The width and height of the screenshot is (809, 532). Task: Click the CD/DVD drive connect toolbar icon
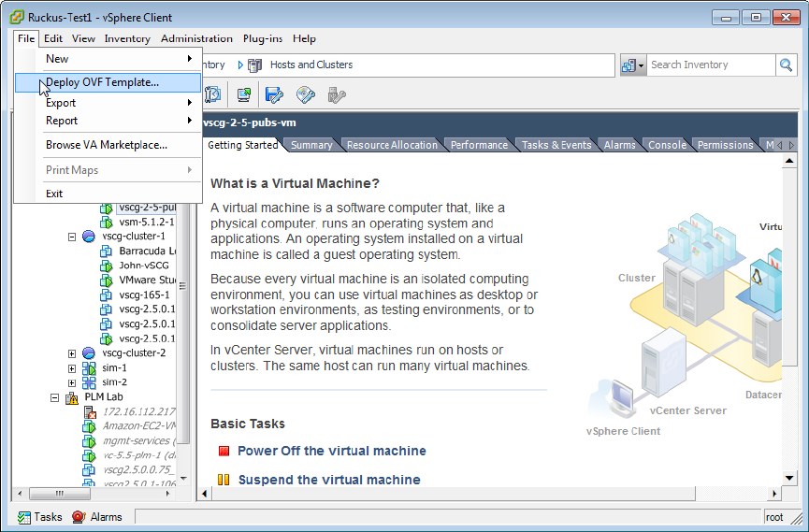click(306, 95)
